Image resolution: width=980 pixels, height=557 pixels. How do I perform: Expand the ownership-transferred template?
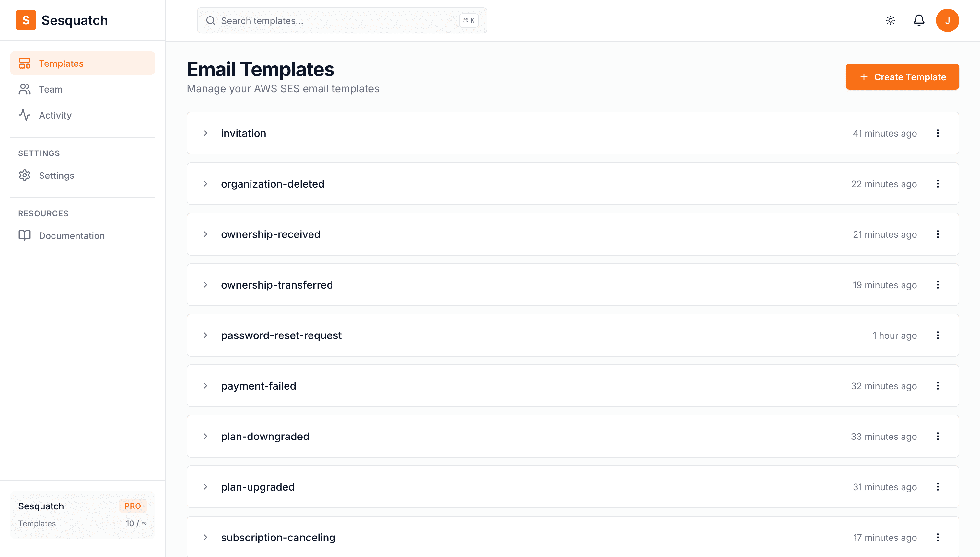[206, 285]
